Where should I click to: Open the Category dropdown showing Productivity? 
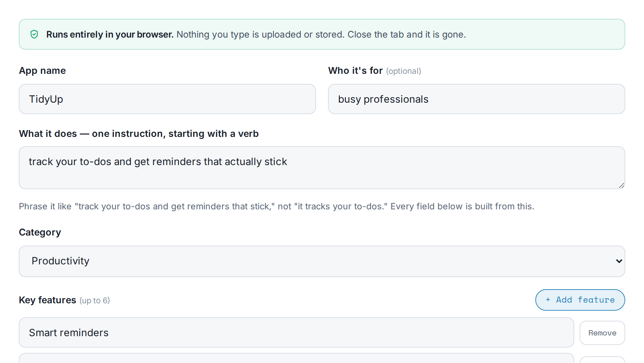tap(322, 261)
